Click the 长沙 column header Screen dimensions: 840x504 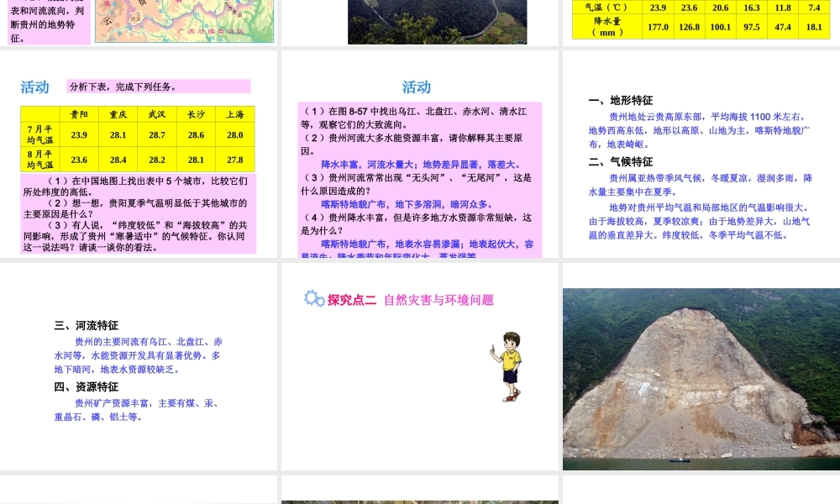coord(196,114)
